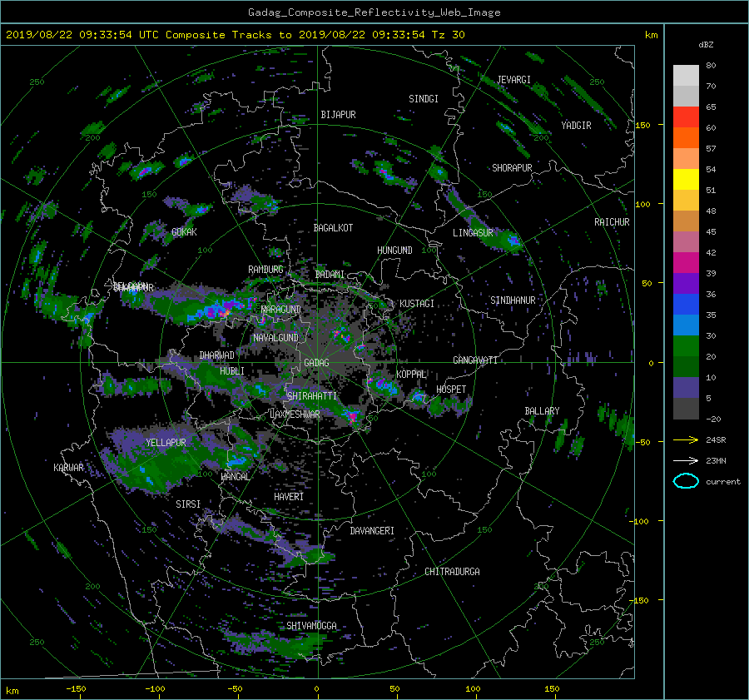Screen dimensions: 749x700
Task: Click the YELLAPUR city label
Action: point(166,443)
